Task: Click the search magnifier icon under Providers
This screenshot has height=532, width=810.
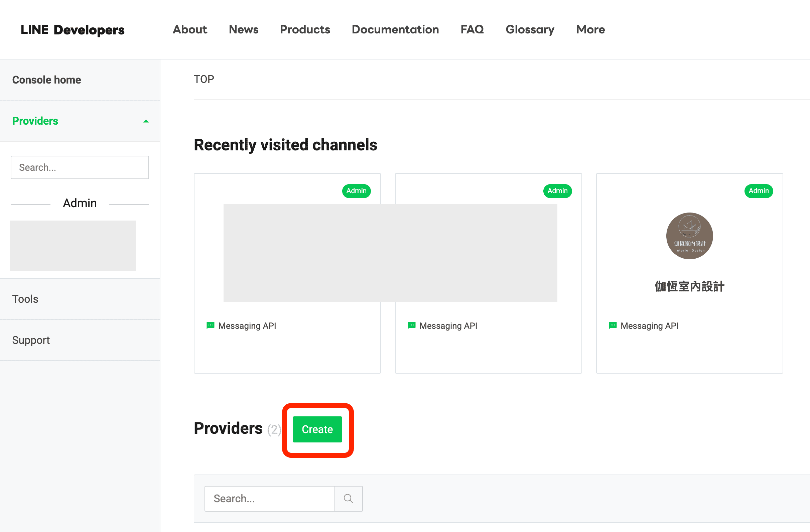Action: click(x=348, y=499)
